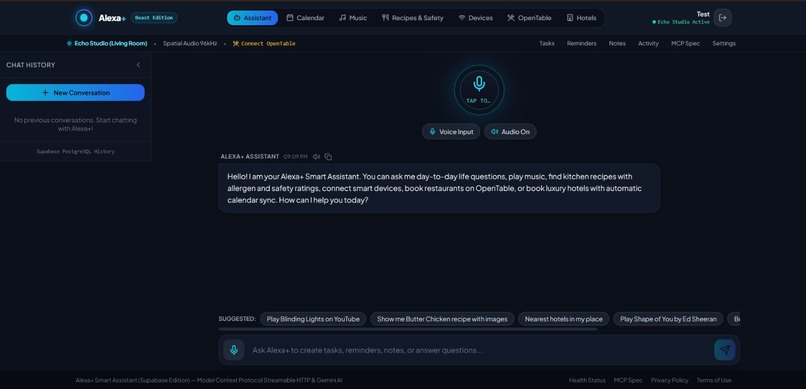The image size is (806, 389).
Task: Switch to the Calendar tab
Action: coord(305,18)
